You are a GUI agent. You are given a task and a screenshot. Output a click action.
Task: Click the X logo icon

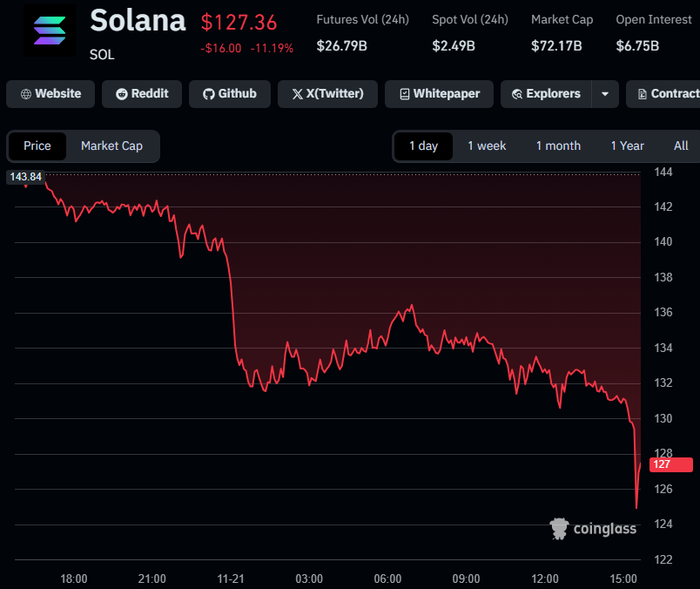298,94
